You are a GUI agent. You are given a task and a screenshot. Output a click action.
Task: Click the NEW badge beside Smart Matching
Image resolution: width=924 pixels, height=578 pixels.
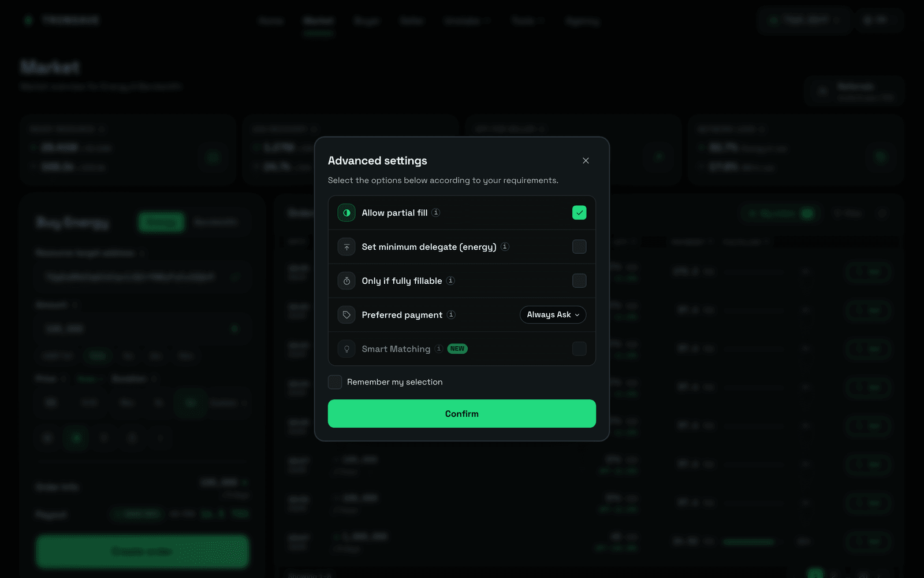pos(457,349)
